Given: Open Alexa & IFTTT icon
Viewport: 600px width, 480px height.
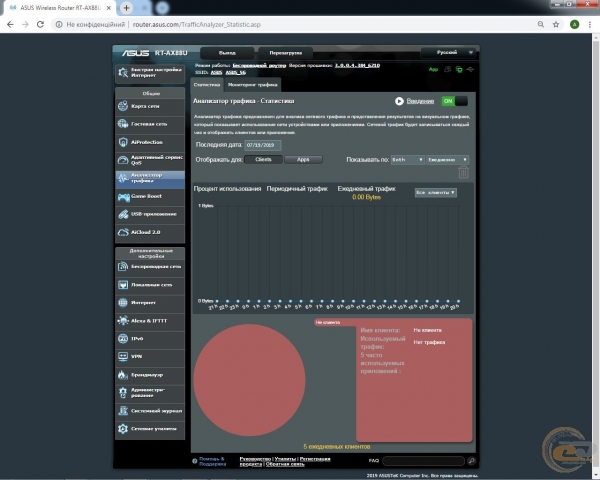Looking at the screenshot, I should pyautogui.click(x=123, y=320).
